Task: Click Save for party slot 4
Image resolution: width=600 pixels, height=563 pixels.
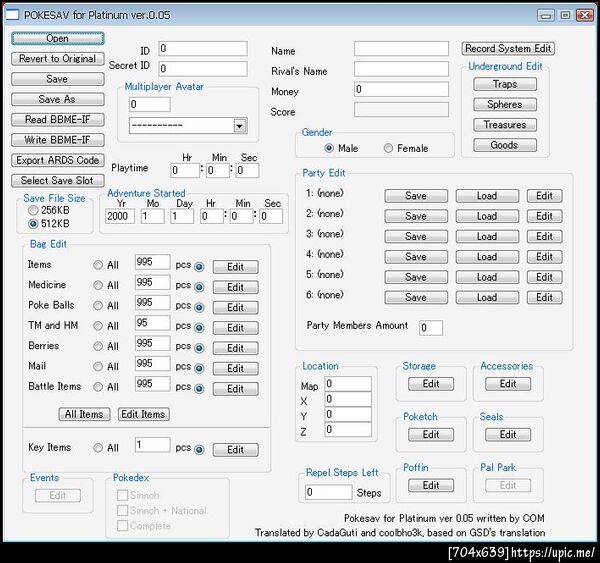Action: pyautogui.click(x=416, y=257)
